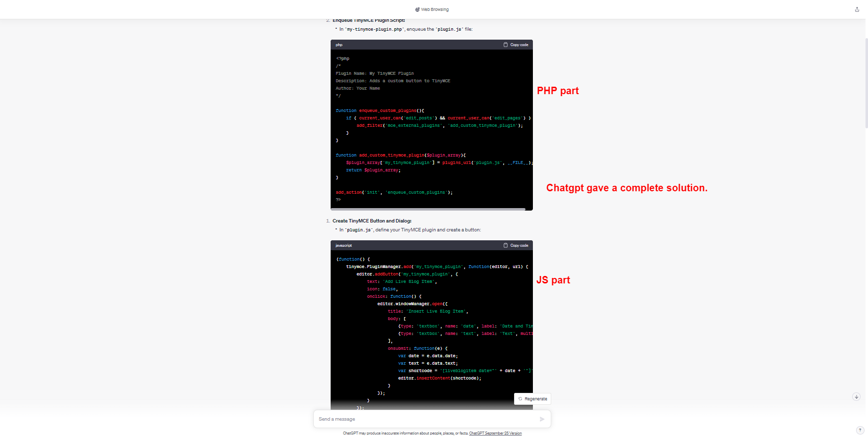The width and height of the screenshot is (868, 438).
Task: Click the PHP code block horizontal scrollbar
Action: tap(428, 209)
